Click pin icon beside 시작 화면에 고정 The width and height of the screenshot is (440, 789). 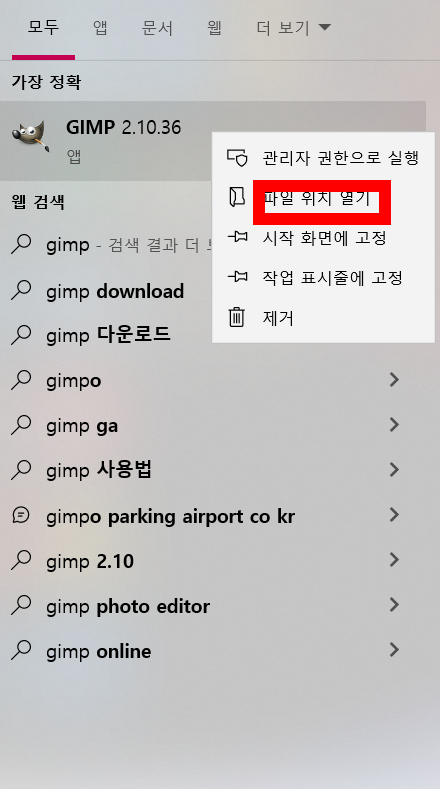click(237, 236)
